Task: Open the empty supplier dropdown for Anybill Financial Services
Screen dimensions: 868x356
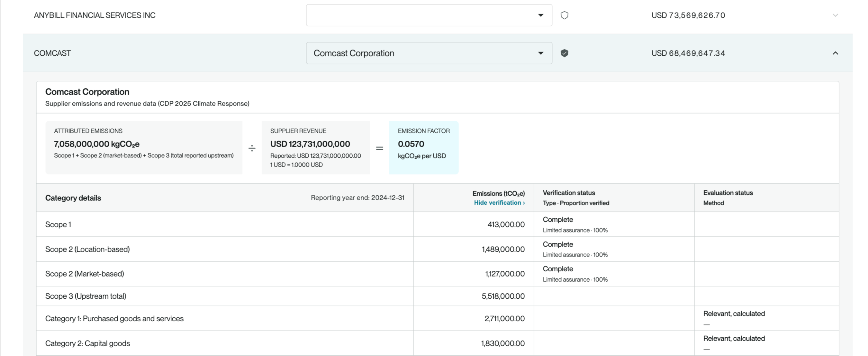Action: [x=429, y=15]
